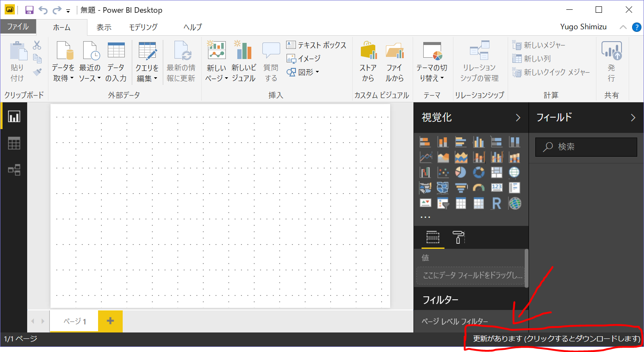Switch to the ヘルプ ribbon tab
Image resolution: width=644 pixels, height=352 pixels.
193,27
